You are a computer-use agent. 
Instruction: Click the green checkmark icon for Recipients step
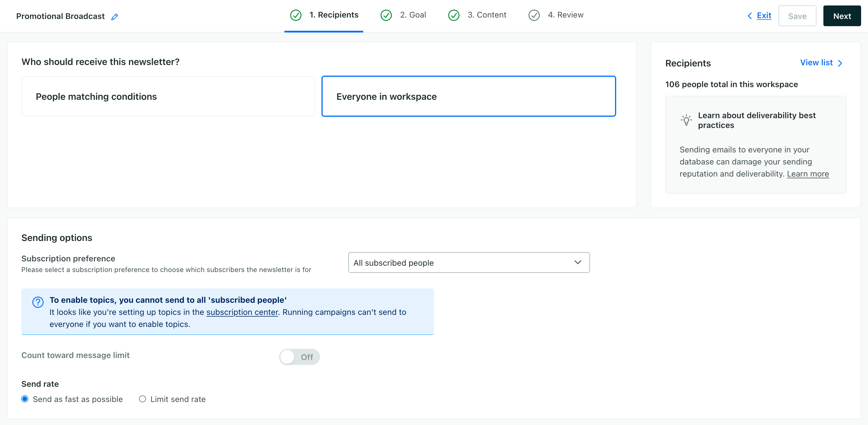pyautogui.click(x=296, y=15)
